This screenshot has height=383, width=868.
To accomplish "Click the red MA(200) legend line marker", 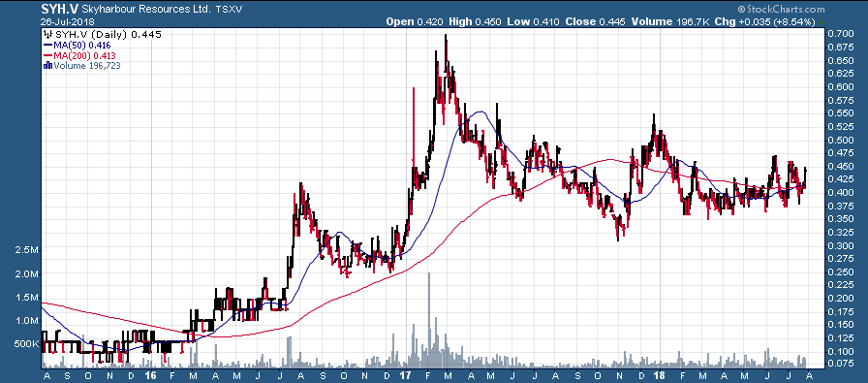I will (x=48, y=56).
